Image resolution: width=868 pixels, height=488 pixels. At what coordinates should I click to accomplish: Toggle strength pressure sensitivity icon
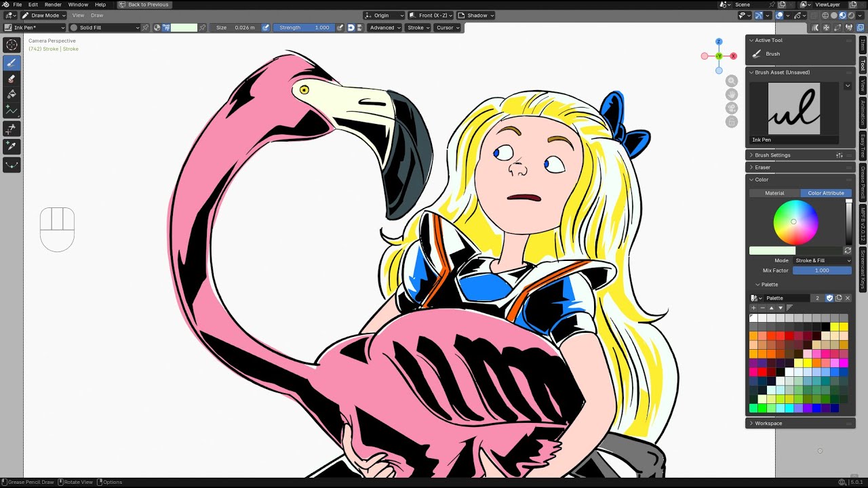341,28
